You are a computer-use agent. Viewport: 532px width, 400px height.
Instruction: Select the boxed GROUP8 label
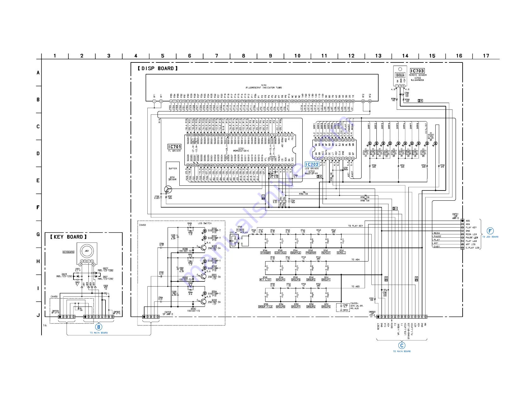tap(280, 307)
